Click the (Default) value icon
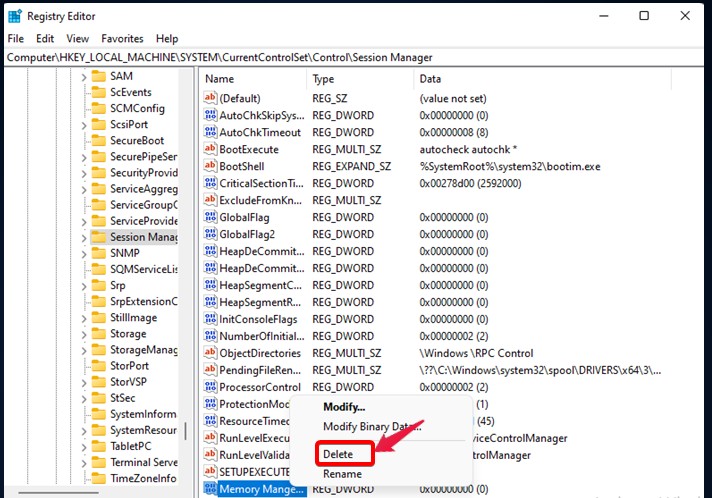This screenshot has height=498, width=712. pos(210,98)
